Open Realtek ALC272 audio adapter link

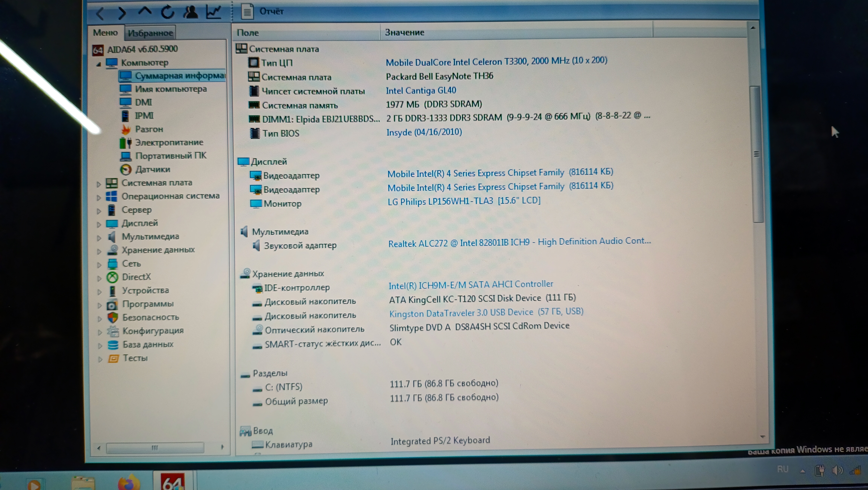click(519, 242)
